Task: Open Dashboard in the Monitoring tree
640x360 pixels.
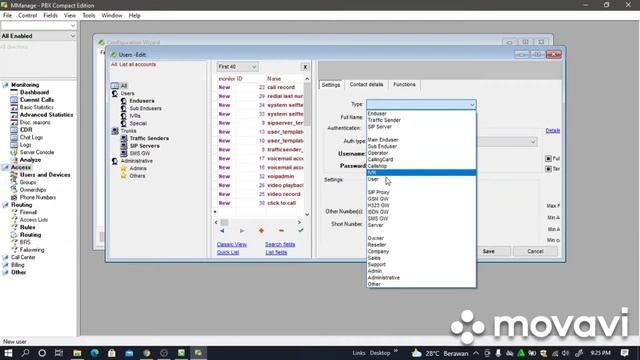Action: tap(34, 92)
